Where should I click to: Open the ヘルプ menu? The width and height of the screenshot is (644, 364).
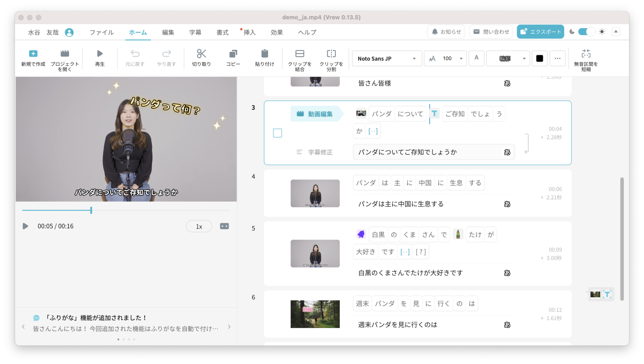(x=307, y=32)
